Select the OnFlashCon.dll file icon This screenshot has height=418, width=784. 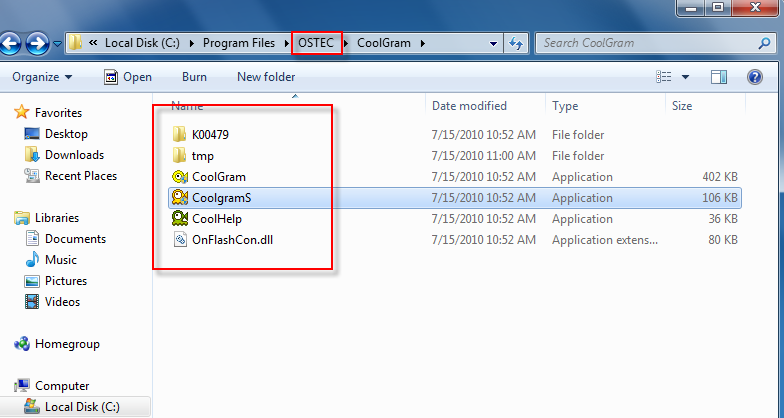pos(180,240)
